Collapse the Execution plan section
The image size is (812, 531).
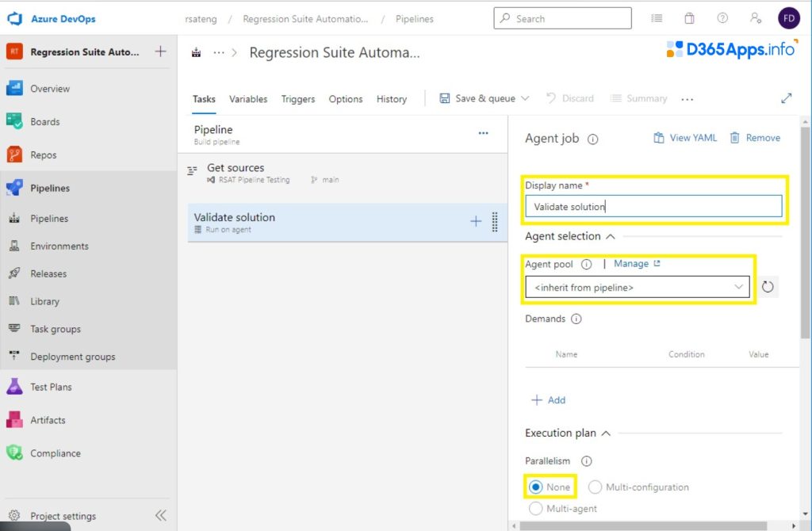[606, 434]
